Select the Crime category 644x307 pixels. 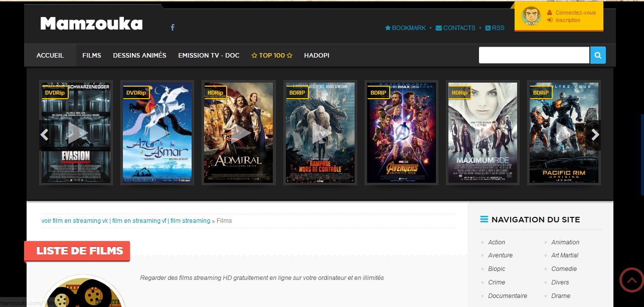click(497, 282)
